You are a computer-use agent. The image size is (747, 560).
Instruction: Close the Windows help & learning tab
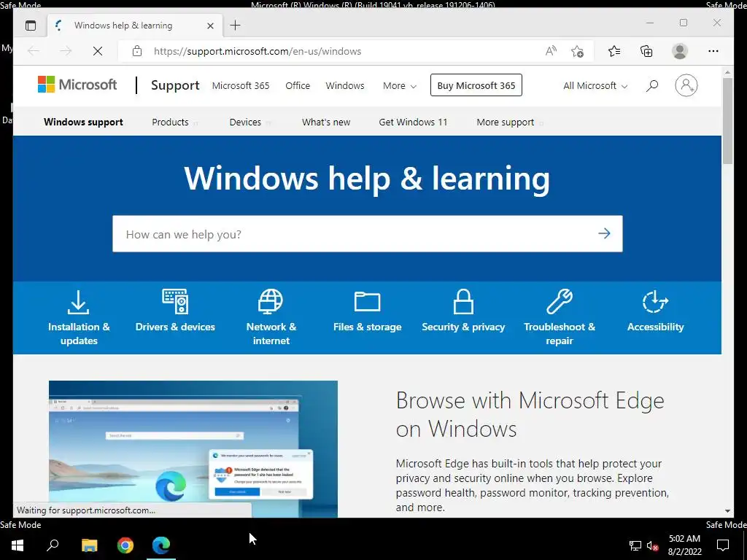pos(210,26)
